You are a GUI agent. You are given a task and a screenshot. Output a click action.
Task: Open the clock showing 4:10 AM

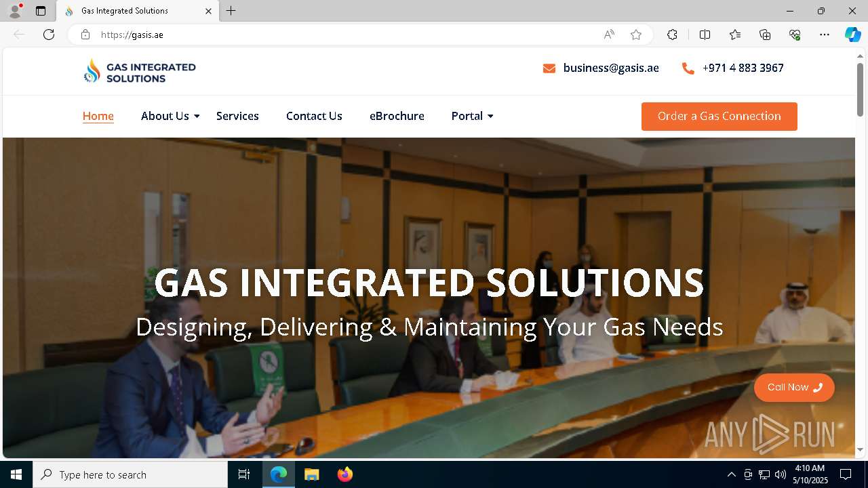(810, 474)
